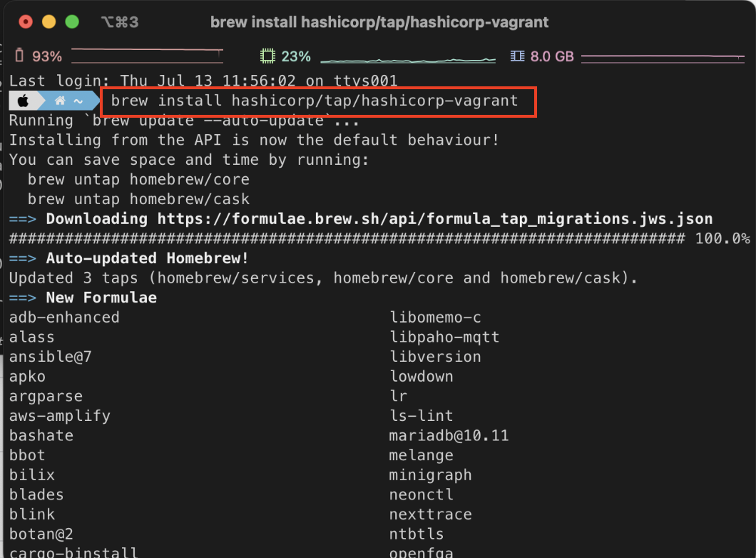Click the green zoom window button
The image size is (756, 558).
coord(72,21)
